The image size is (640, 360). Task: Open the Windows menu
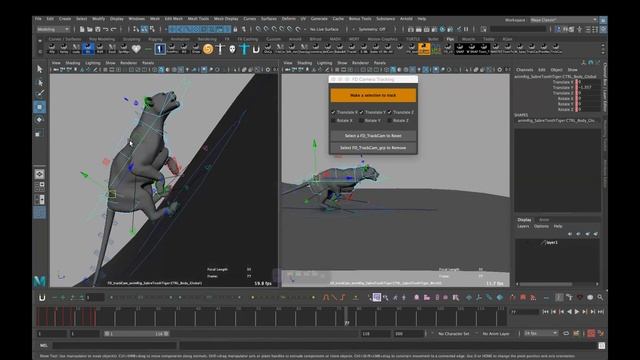click(137, 19)
